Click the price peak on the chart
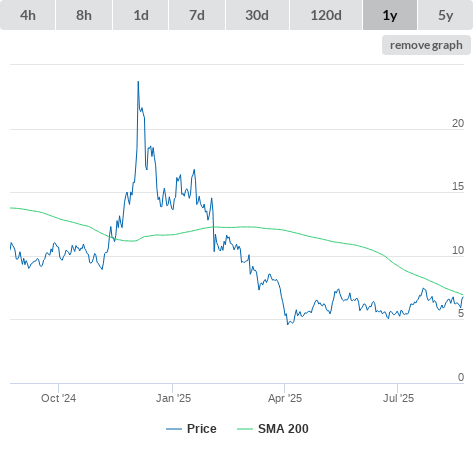Image resolution: width=474 pixels, height=455 pixels. [x=138, y=82]
